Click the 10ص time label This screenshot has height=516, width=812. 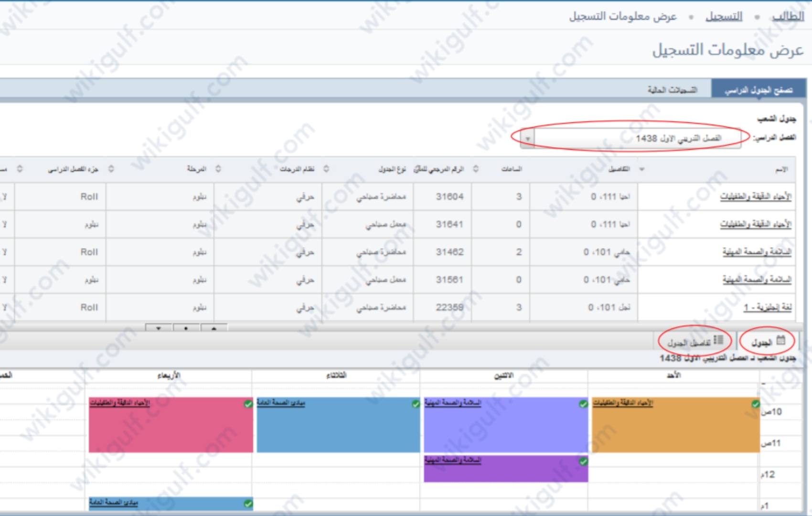(x=771, y=411)
